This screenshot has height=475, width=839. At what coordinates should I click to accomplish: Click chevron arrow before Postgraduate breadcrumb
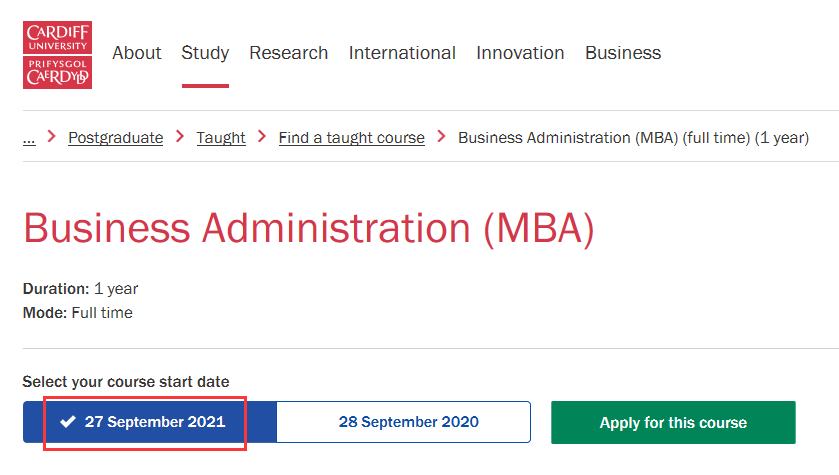pyautogui.click(x=51, y=136)
